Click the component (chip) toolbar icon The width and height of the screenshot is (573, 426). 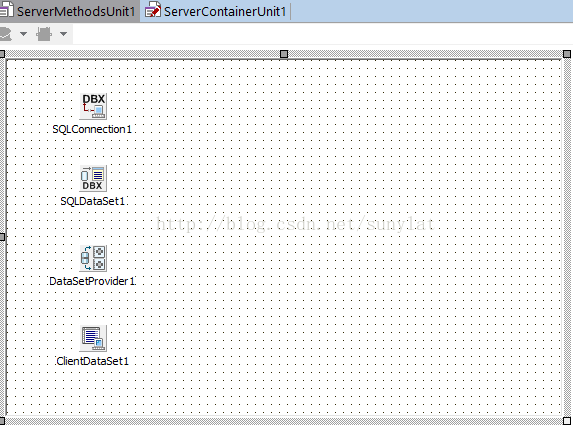click(x=44, y=34)
